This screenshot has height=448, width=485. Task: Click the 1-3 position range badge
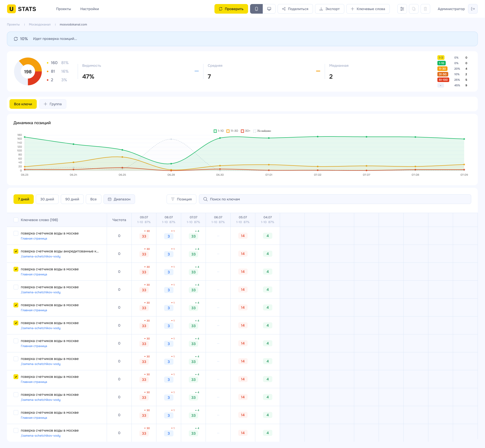tap(441, 58)
